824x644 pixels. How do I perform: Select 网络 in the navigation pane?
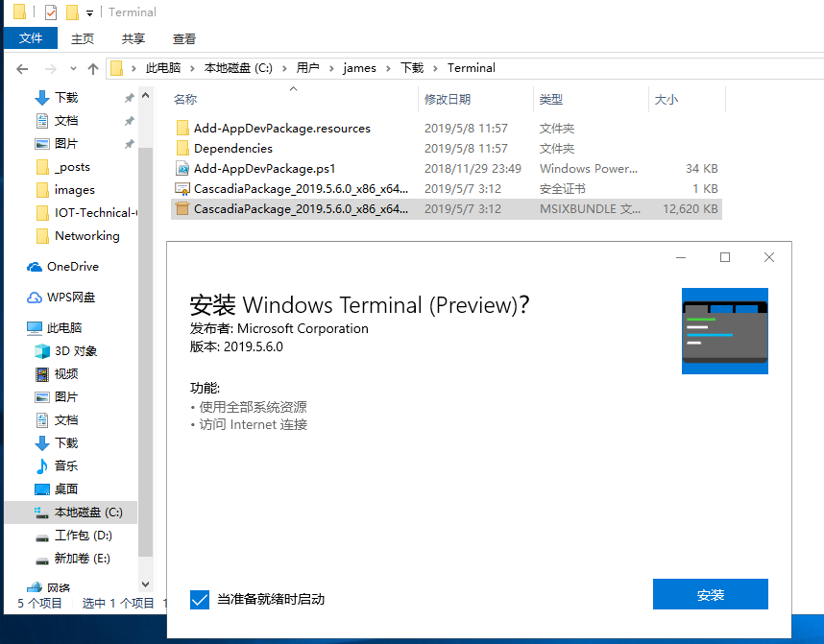point(58,587)
